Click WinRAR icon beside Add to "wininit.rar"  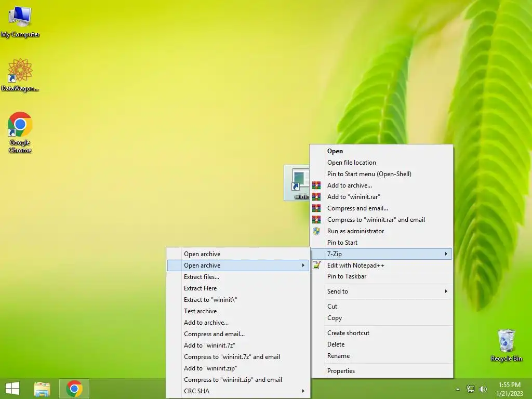click(316, 197)
